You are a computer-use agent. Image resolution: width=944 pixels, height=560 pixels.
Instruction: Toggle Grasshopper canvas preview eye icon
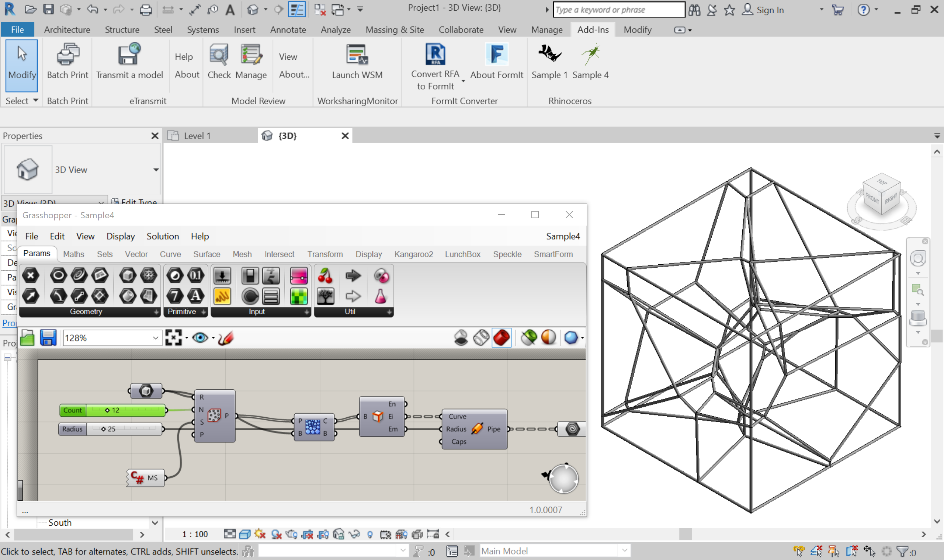199,338
